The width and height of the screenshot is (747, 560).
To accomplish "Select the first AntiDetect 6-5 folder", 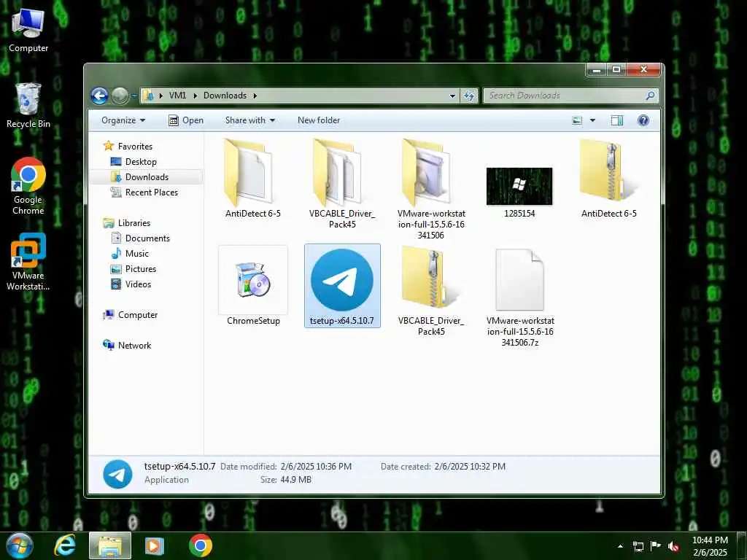I will pyautogui.click(x=253, y=178).
